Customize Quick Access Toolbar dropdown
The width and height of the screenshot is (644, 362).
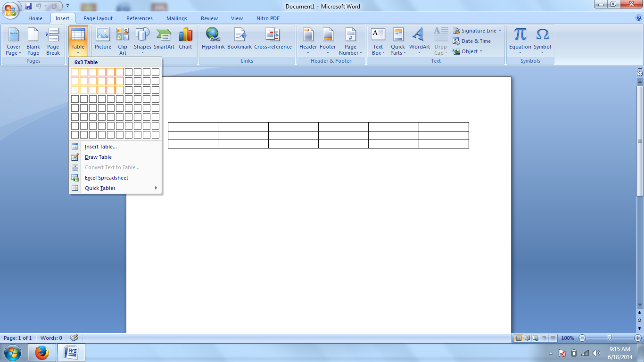click(x=68, y=6)
